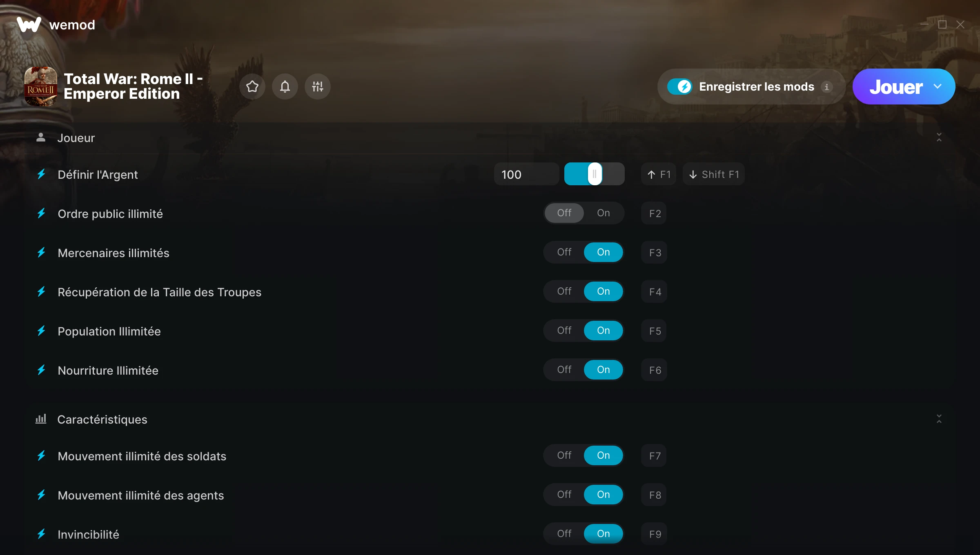Click the Total War Rome II game thumbnail
Viewport: 980px width, 555px height.
41,87
